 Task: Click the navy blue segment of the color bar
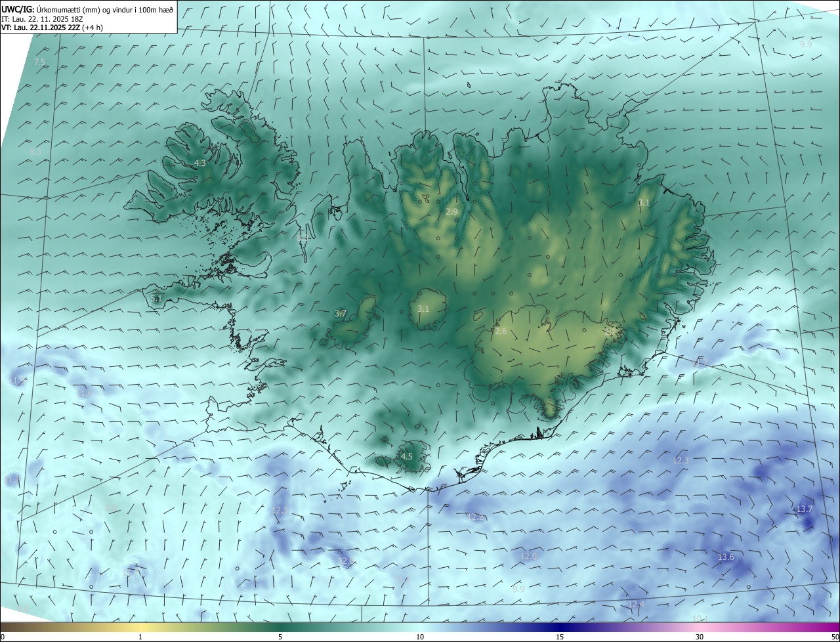(560, 628)
